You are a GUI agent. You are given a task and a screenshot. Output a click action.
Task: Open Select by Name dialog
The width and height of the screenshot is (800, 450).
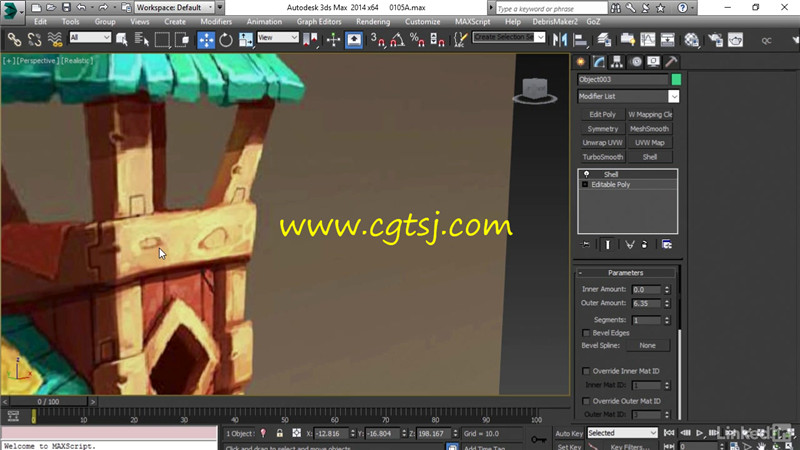[x=141, y=40]
